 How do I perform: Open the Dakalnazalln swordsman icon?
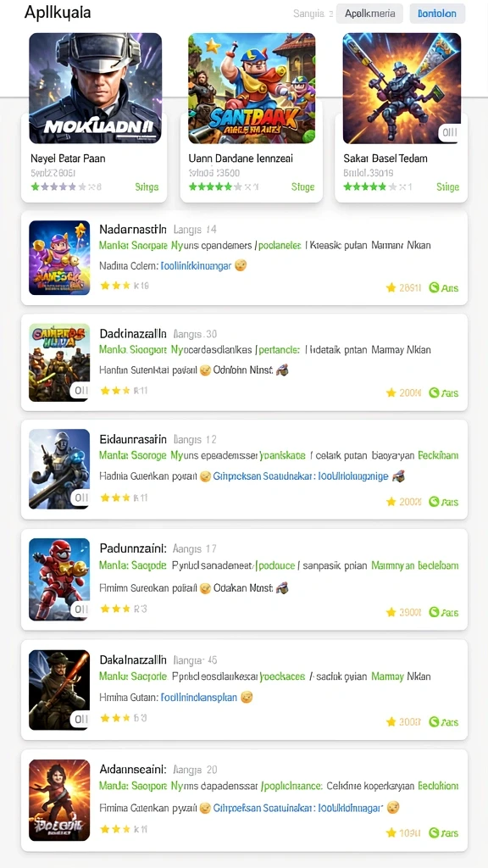(x=59, y=690)
